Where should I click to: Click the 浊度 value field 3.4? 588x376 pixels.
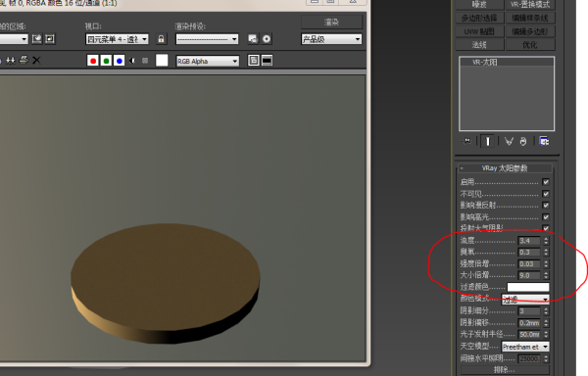(x=529, y=241)
